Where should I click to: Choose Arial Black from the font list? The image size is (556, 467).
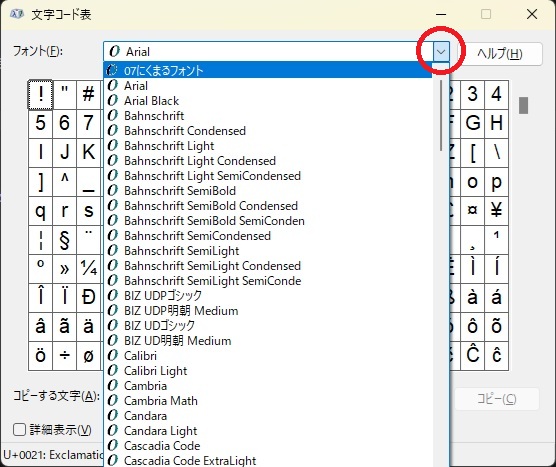click(268, 101)
